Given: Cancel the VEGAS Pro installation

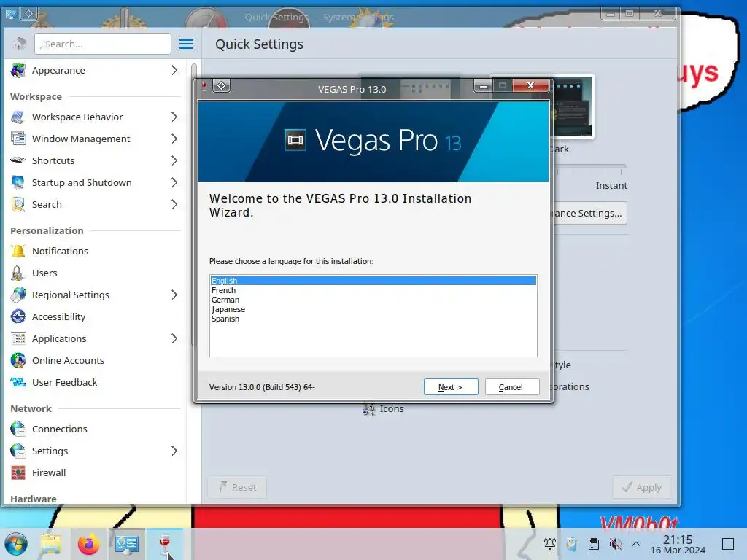Looking at the screenshot, I should pyautogui.click(x=512, y=387).
